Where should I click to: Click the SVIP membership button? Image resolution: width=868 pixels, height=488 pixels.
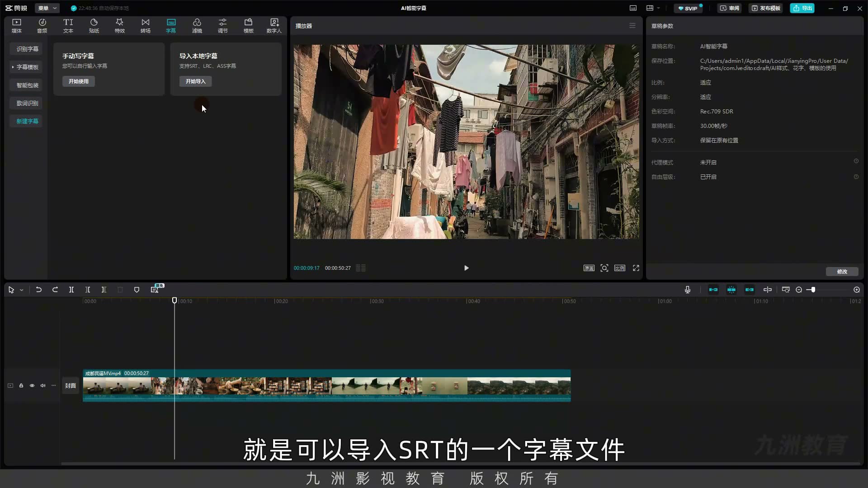click(689, 8)
